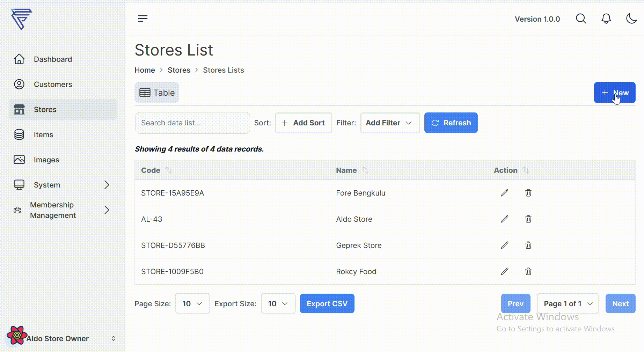Delete the Geprek Store row
644x352 pixels.
coord(528,245)
